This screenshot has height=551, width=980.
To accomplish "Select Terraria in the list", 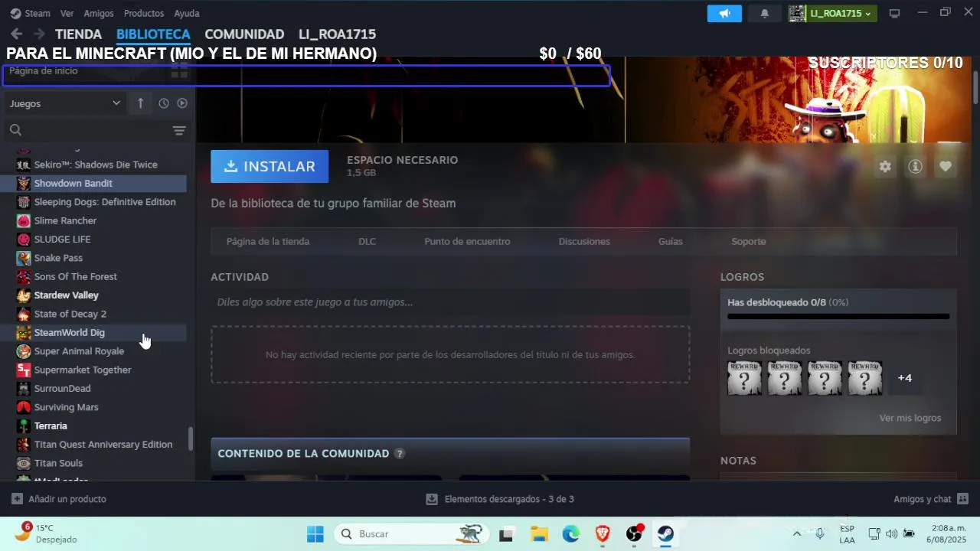I will click(x=51, y=425).
